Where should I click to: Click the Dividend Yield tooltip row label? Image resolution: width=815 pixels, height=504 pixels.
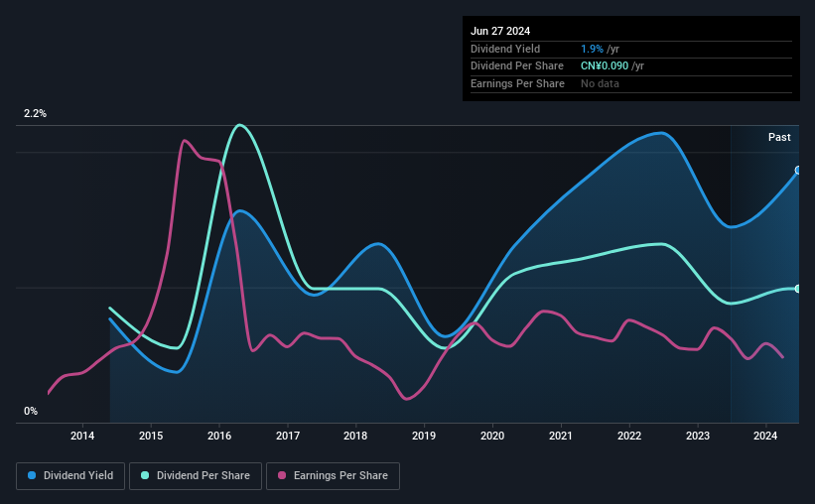pos(505,49)
